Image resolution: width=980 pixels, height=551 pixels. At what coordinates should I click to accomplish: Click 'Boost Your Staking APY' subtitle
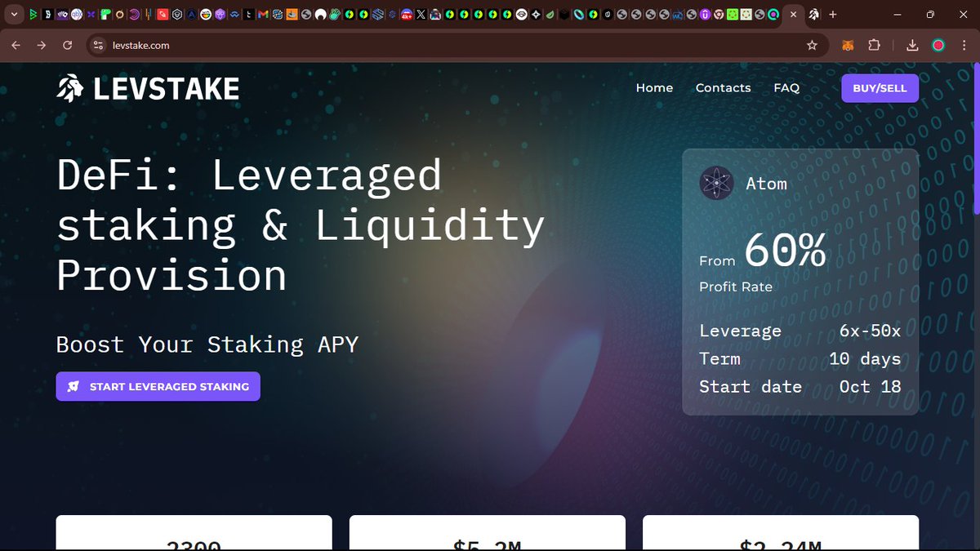point(207,344)
